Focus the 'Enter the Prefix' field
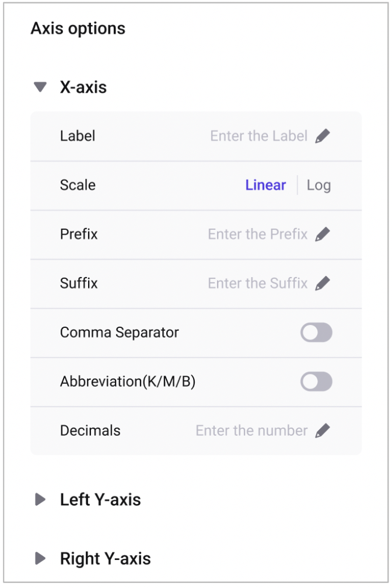This screenshot has height=588, width=392. (x=257, y=235)
